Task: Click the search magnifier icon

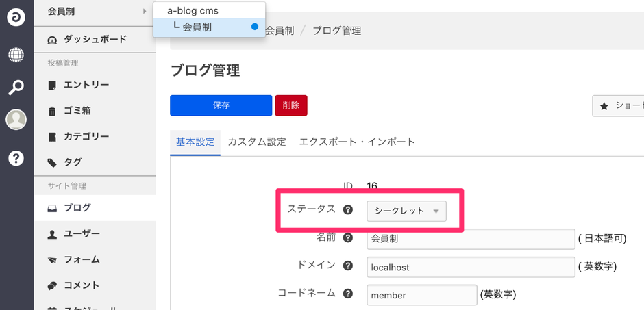Action: click(16, 88)
